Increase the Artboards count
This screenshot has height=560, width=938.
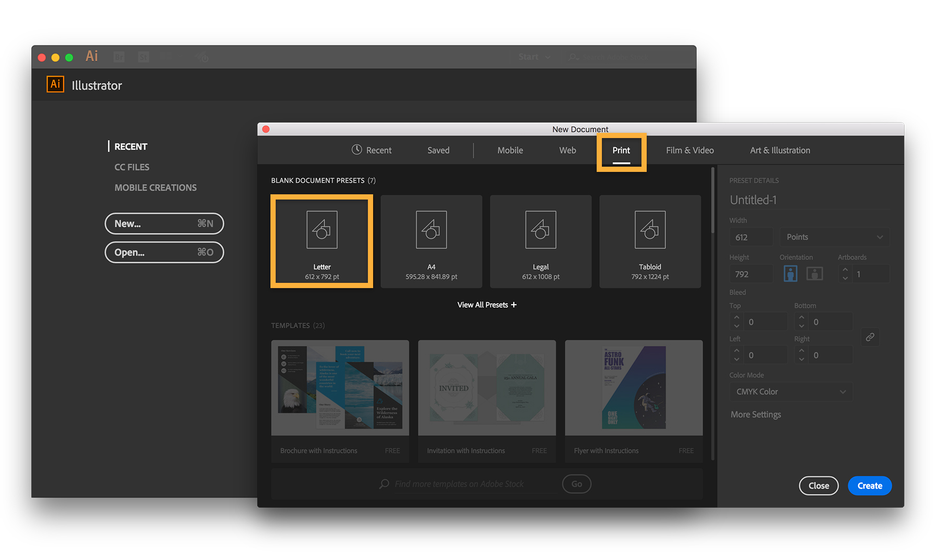[x=845, y=269]
